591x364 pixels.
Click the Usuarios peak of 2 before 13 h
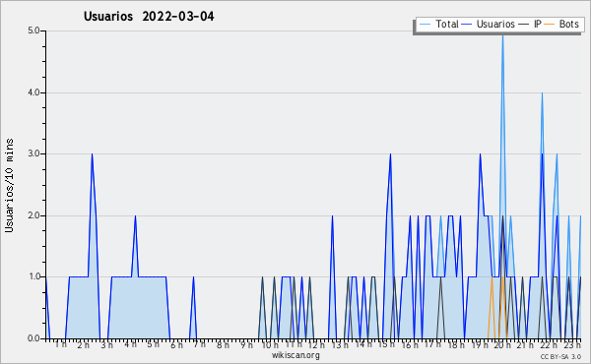pyautogui.click(x=332, y=216)
